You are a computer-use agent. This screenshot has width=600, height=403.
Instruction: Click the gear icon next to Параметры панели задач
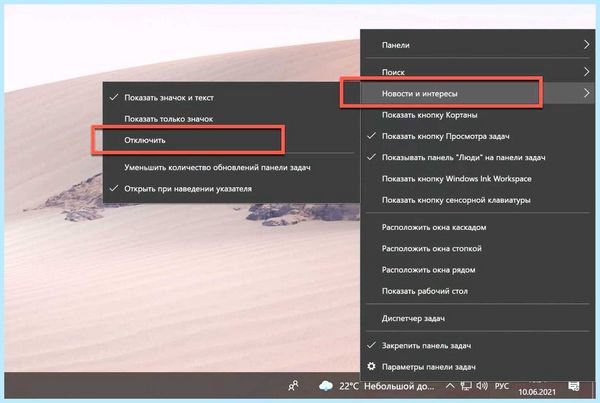point(371,367)
